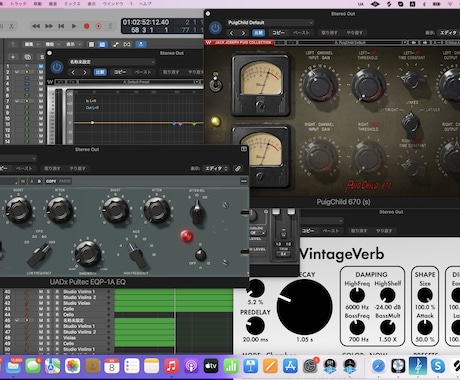This screenshot has height=380, width=460.
Task: Click the Redo button in PuigChild header
Action: coord(354,33)
